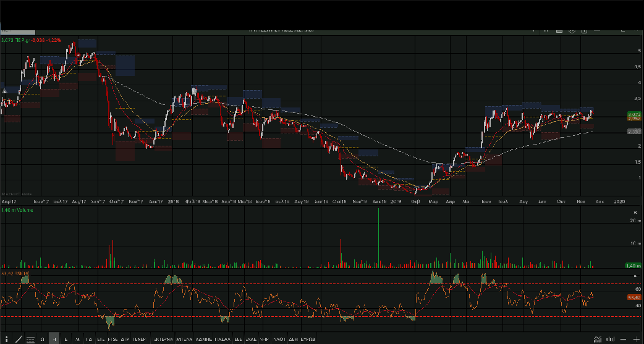Screen dimensions: 644x344
Task: Open the FTSE symbol tab
Action: coord(112,339)
